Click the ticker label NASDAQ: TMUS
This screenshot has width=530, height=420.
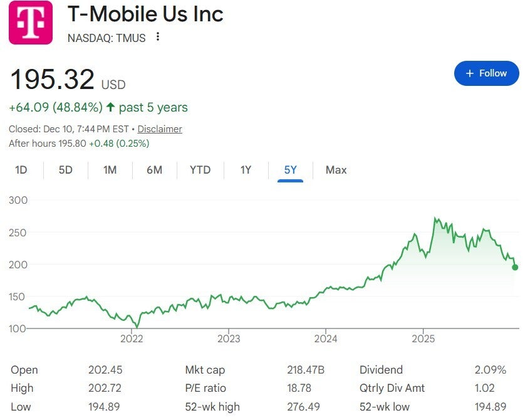[105, 38]
